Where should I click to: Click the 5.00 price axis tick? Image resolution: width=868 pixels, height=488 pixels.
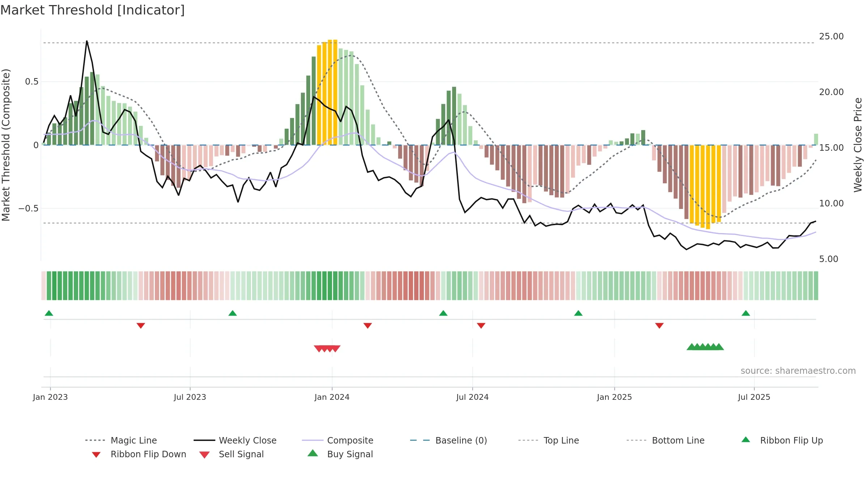[x=829, y=259]
